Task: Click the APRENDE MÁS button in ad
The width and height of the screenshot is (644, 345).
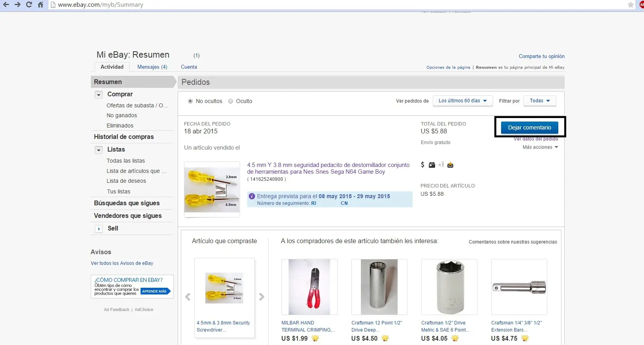Action: pyautogui.click(x=155, y=291)
